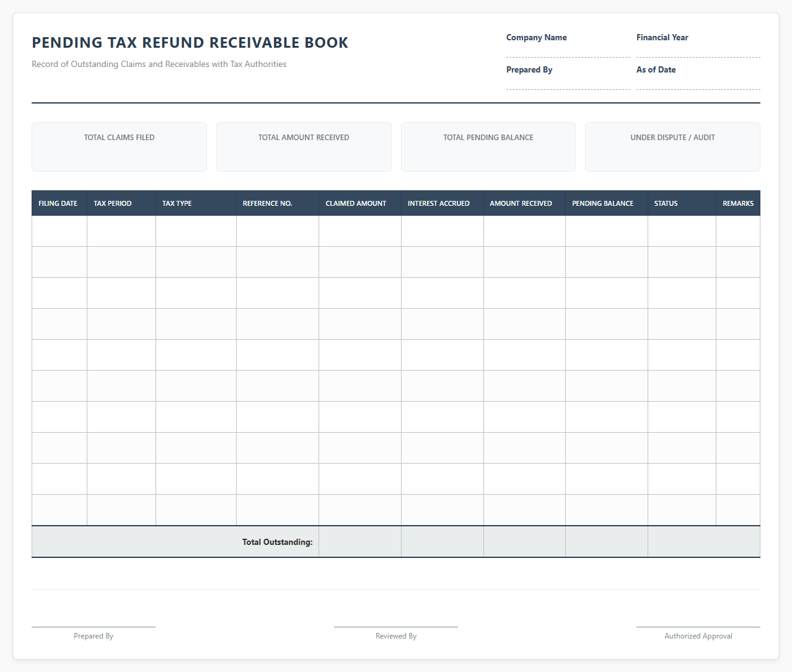Click the subtitle about Outstanding Claims
This screenshot has width=792, height=672.
coord(159,64)
